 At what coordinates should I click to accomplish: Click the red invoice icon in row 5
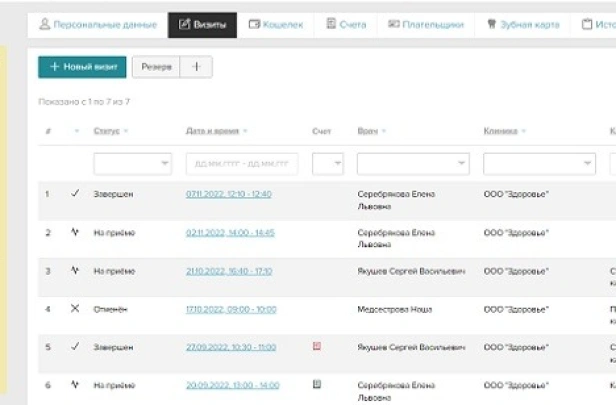click(x=317, y=346)
